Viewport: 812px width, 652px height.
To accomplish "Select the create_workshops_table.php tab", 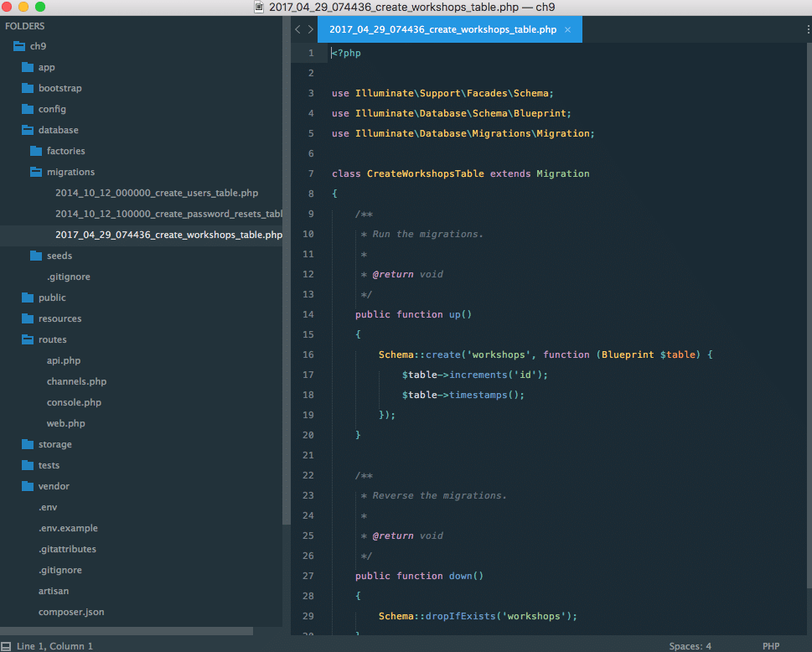I will [x=449, y=29].
